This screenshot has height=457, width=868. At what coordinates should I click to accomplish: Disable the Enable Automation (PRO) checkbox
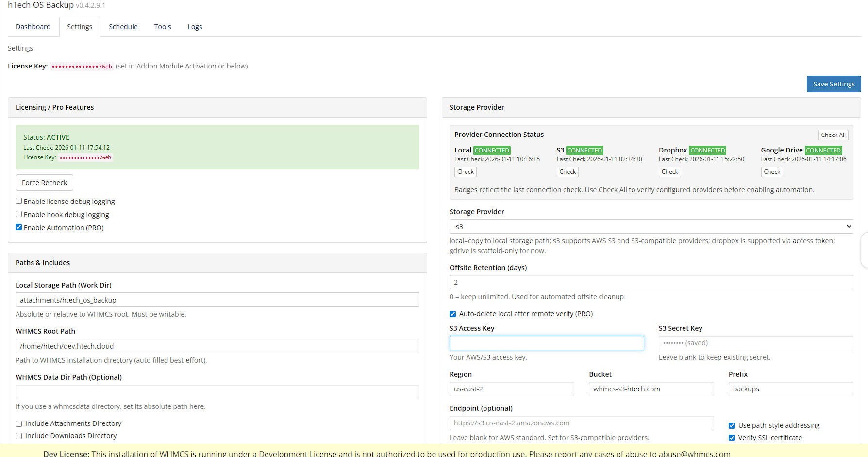coord(19,227)
